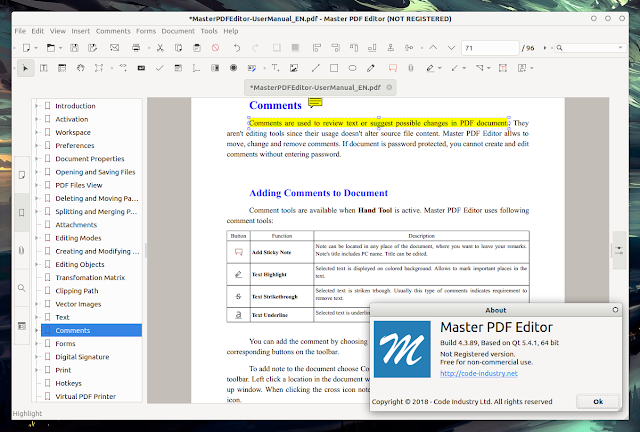
Task: Open the New document dropdown arrow
Action: click(x=36, y=48)
